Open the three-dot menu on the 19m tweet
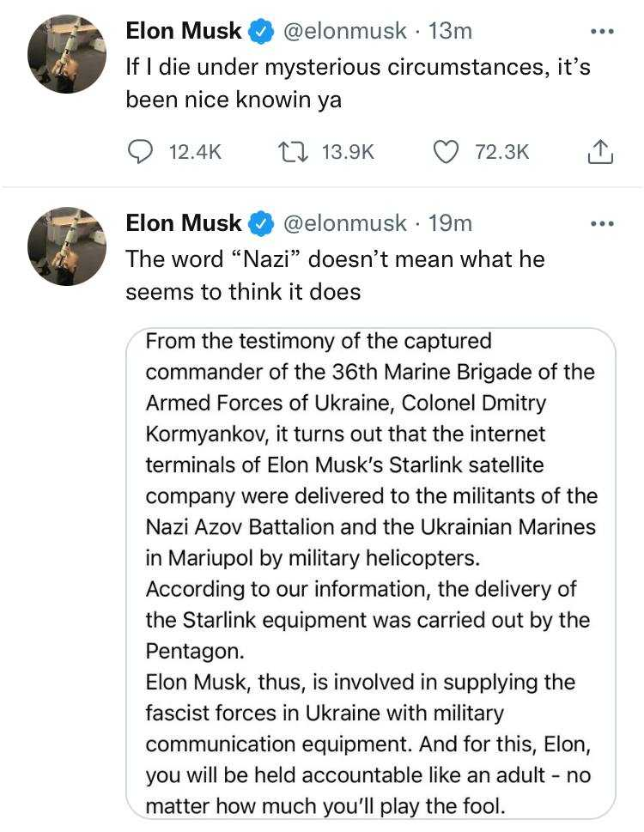 tap(603, 224)
